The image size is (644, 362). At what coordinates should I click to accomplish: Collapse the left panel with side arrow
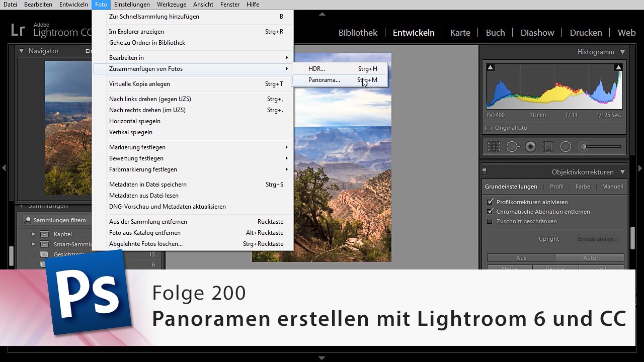(x=4, y=167)
